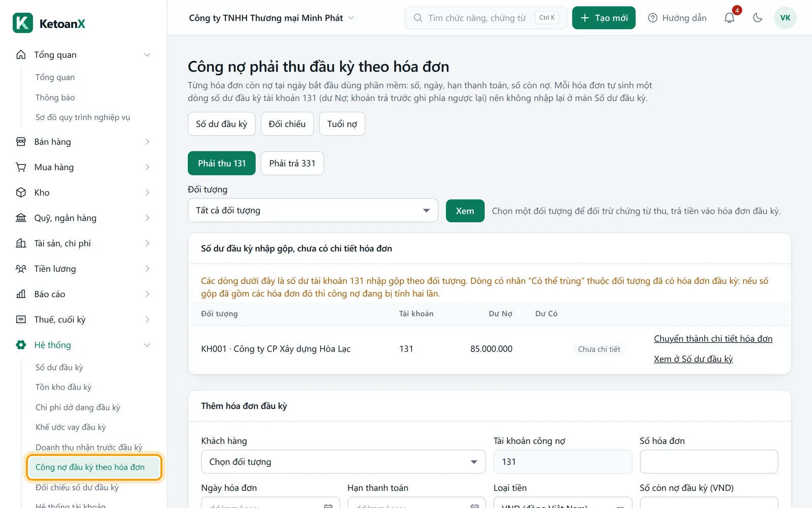The height and width of the screenshot is (508, 812).
Task: Open Khế ước vay đầu kỳ in sidebar
Action: click(71, 427)
